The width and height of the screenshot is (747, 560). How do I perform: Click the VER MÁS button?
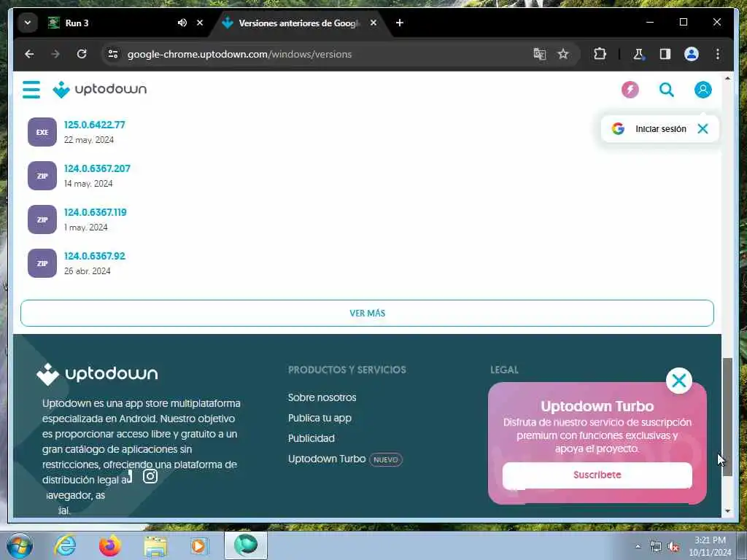tap(367, 314)
